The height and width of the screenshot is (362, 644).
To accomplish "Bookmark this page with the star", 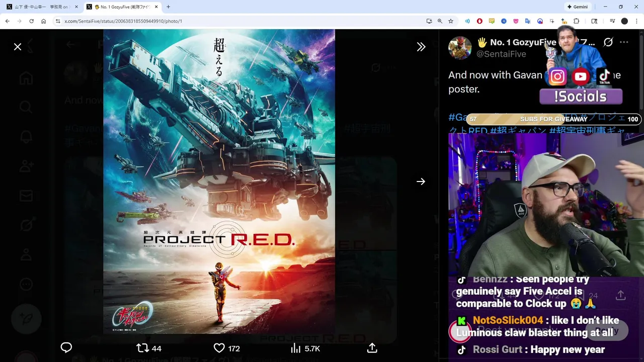I will (451, 21).
